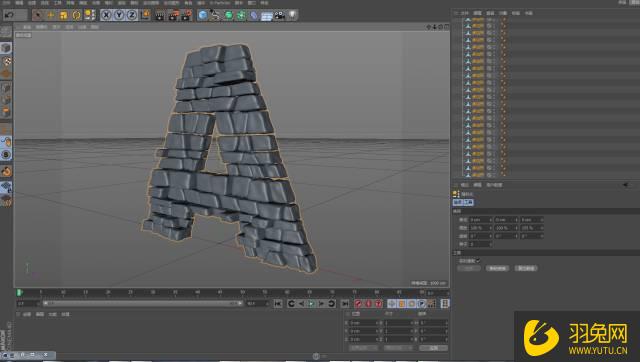Open the green array modeling icon
The image size is (640, 362).
[x=241, y=15]
